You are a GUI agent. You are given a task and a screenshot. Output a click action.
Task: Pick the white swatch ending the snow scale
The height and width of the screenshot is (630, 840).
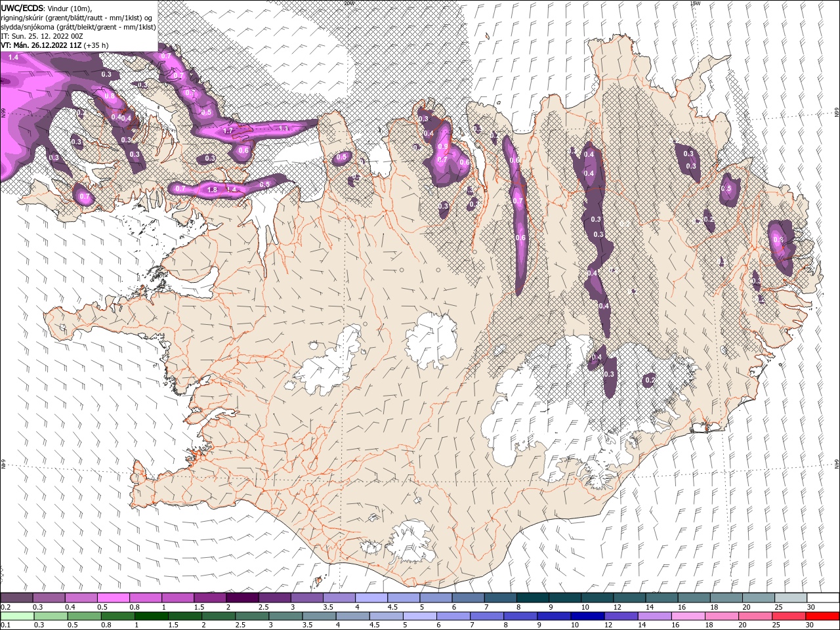[822, 598]
